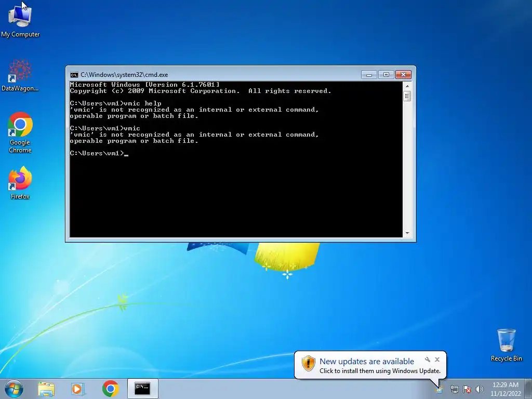The width and height of the screenshot is (532, 399).
Task: Open the My Computer desktop icon
Action: [x=20, y=20]
